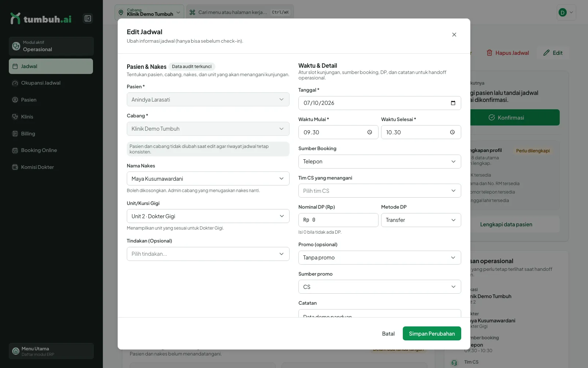Click the Menu Utama home icon

pos(16,351)
